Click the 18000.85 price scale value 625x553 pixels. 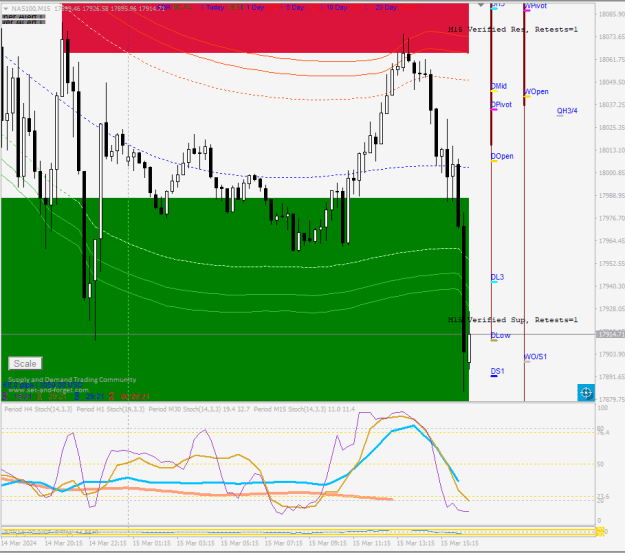[611, 173]
